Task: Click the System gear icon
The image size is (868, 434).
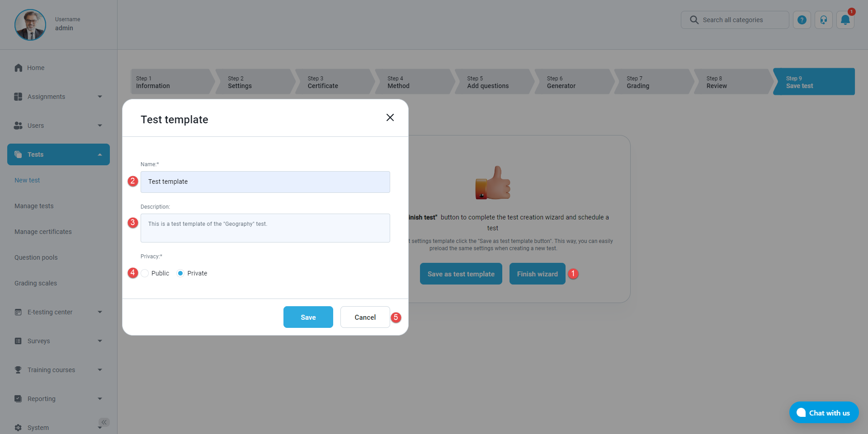Action: click(x=18, y=428)
